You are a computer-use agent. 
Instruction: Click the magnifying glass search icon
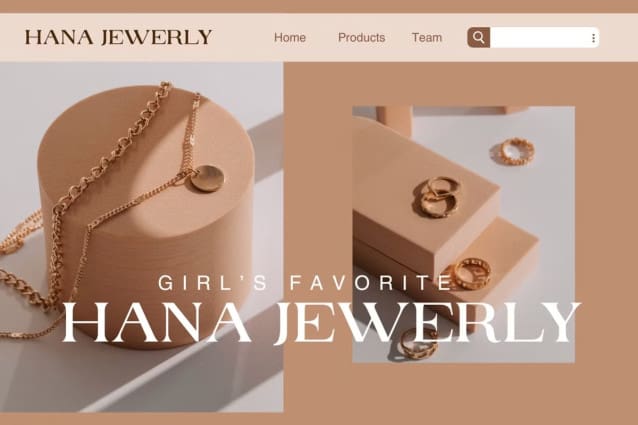point(478,37)
